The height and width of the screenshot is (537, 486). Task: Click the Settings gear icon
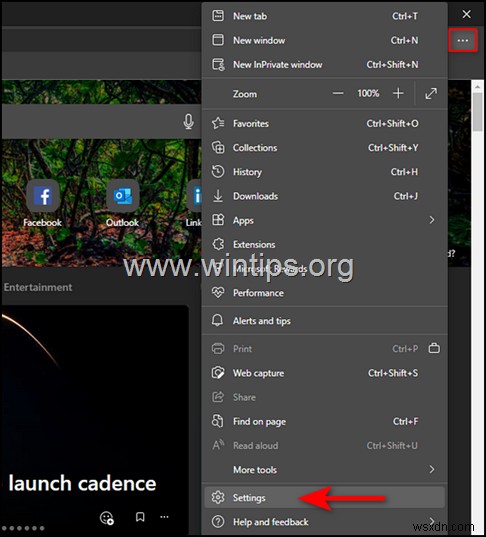pyautogui.click(x=218, y=498)
